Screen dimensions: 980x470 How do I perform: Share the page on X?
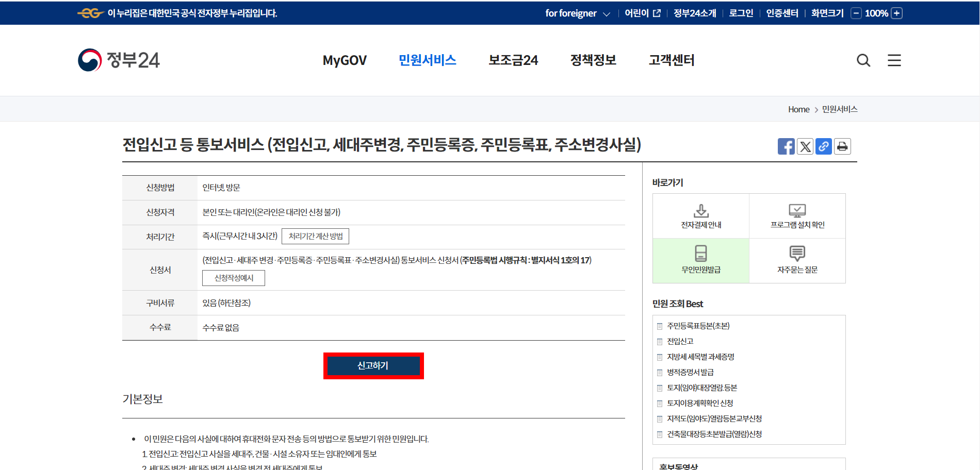click(x=805, y=146)
